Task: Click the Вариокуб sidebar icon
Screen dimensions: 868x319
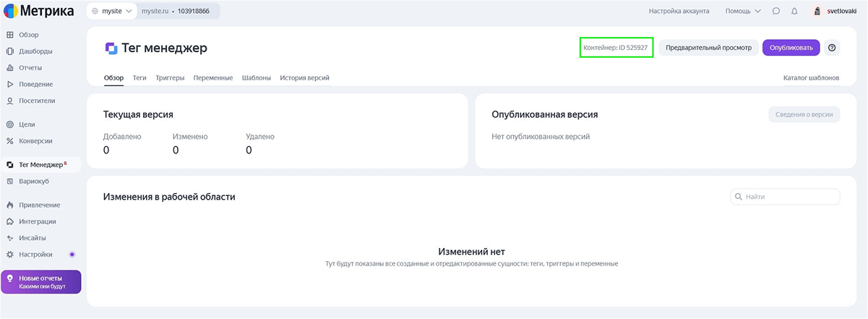Action: click(x=10, y=181)
